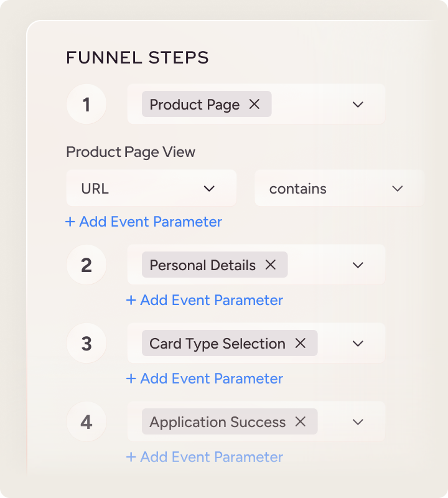Click the step 1 number badge
Screen dimensions: 448x498
pyautogui.click(x=86, y=105)
